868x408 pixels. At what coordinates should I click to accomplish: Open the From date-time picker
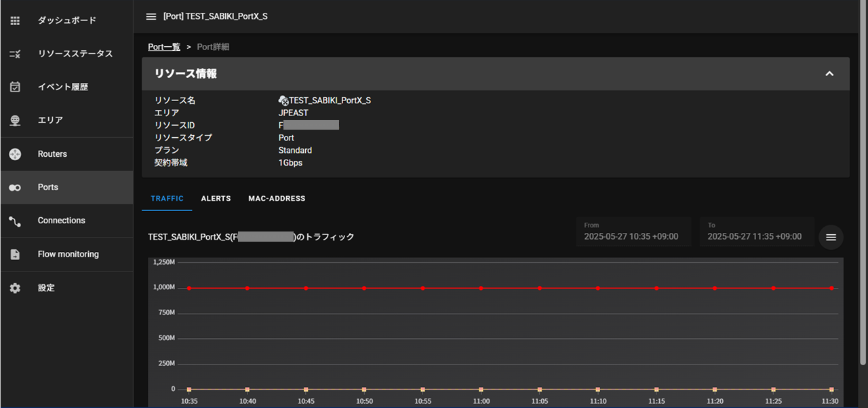[x=633, y=231]
